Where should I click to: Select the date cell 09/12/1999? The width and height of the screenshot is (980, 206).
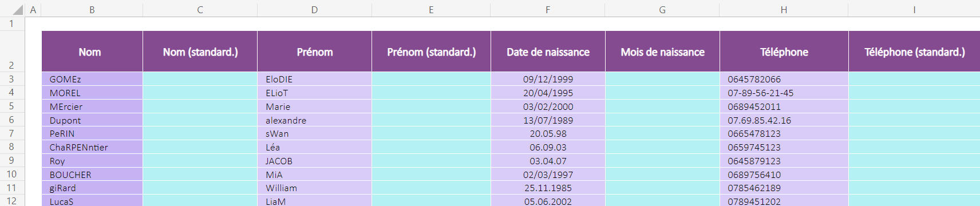(548, 79)
